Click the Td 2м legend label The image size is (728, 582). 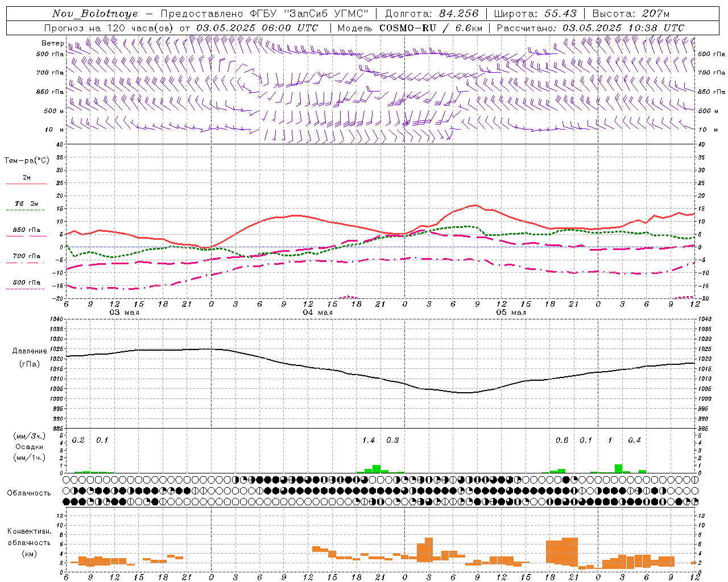[26, 203]
